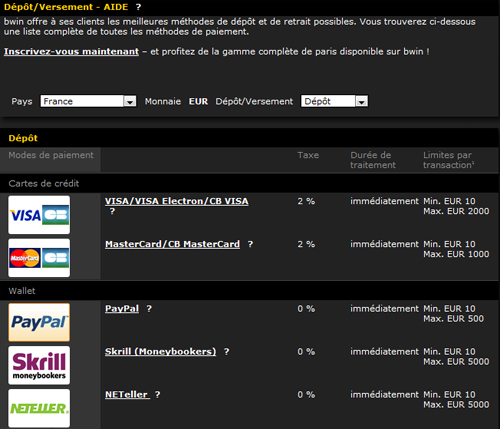The width and height of the screenshot is (500, 429).
Task: Click the help question mark beside Skrill
Action: tap(226, 352)
